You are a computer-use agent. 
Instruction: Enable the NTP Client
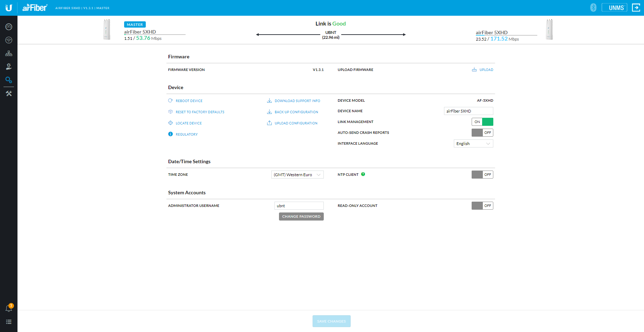(x=482, y=174)
